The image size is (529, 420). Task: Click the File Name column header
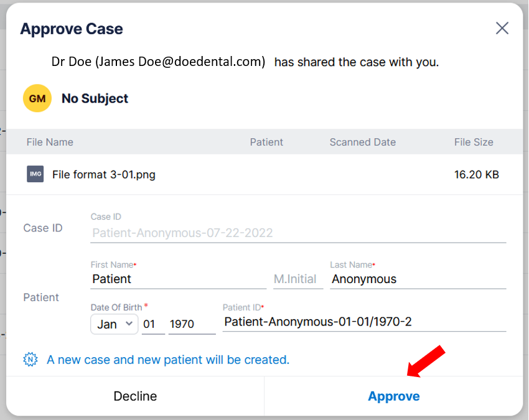click(x=50, y=142)
